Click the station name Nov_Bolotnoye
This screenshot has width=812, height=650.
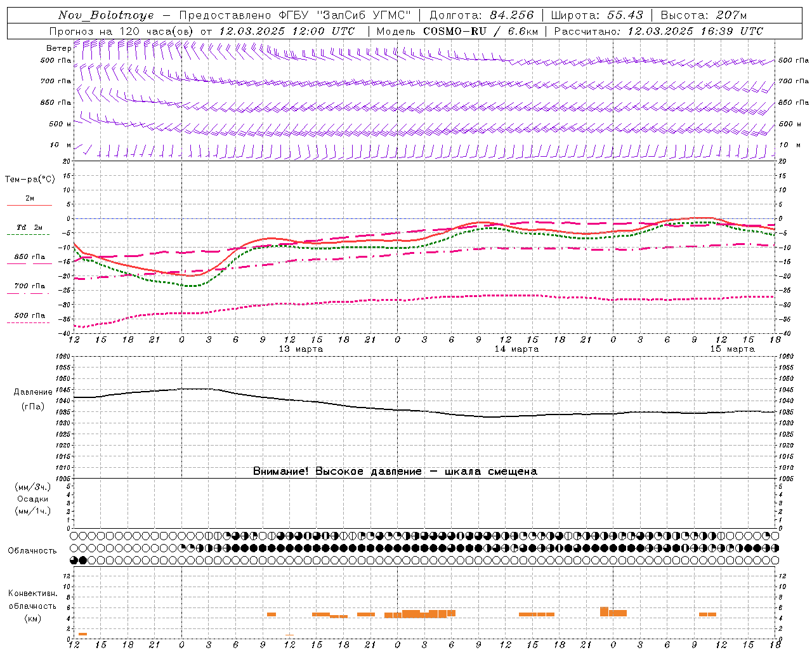point(106,15)
